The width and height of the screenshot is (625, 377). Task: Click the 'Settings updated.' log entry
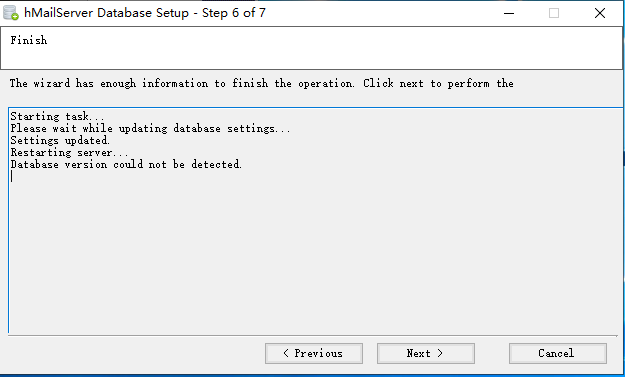pyautogui.click(x=60, y=140)
